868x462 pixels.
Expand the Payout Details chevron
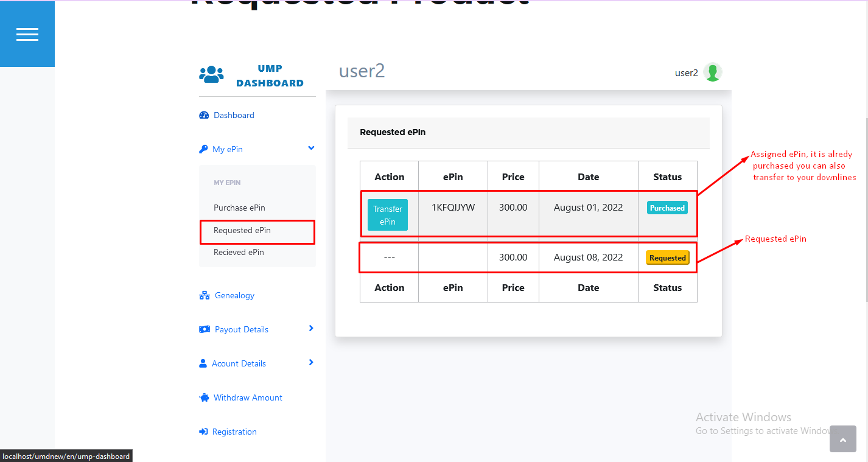coord(311,329)
